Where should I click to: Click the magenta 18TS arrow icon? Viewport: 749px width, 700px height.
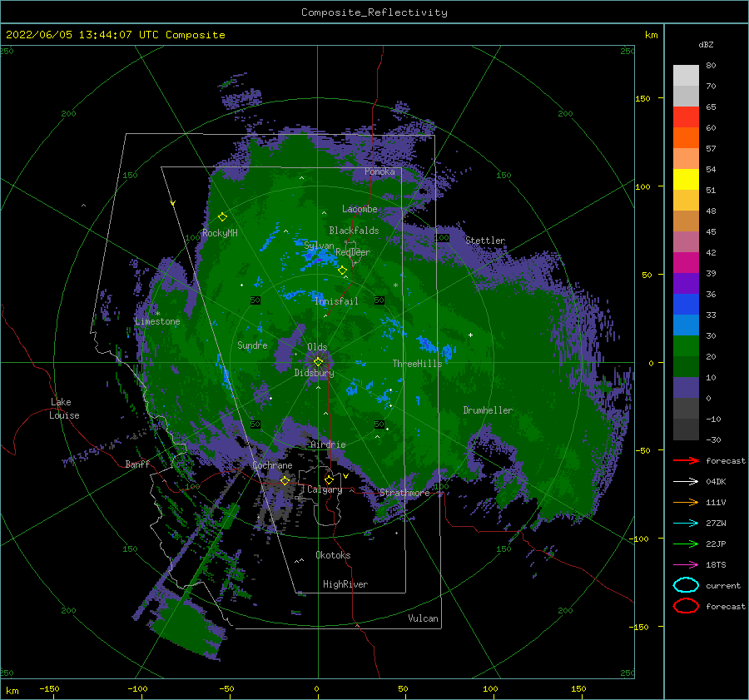coord(686,565)
